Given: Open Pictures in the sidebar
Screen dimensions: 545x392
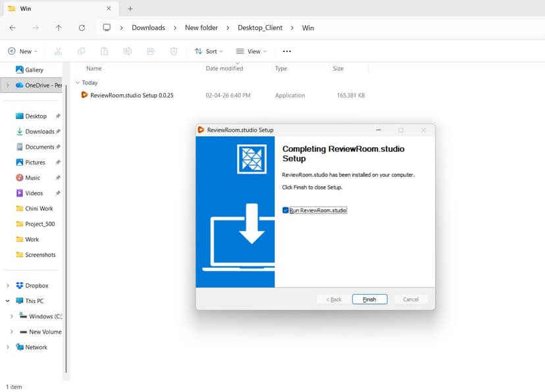Looking at the screenshot, I should click(x=35, y=162).
